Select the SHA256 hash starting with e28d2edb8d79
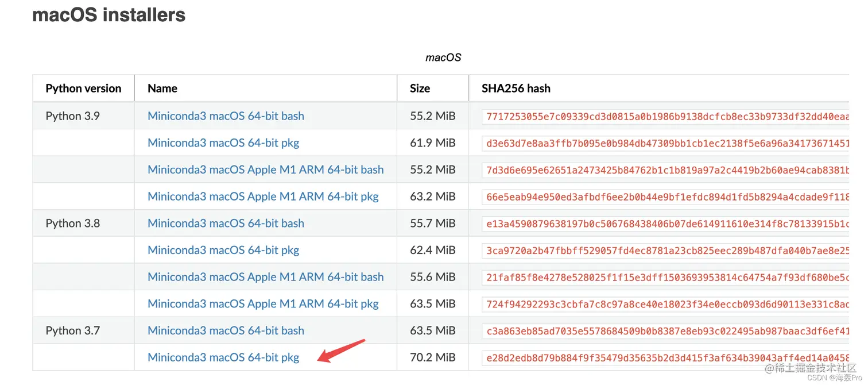 [x=667, y=357]
